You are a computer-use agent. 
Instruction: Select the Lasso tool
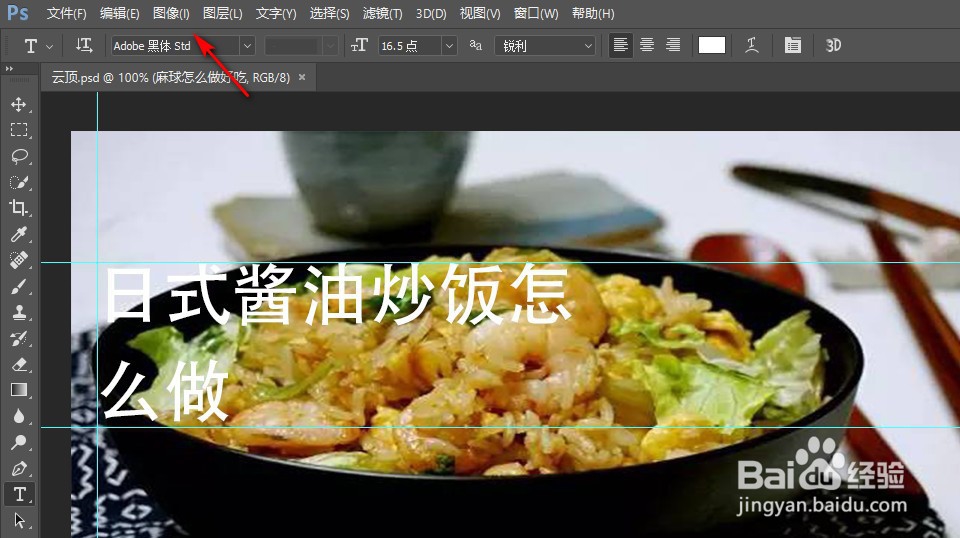18,156
